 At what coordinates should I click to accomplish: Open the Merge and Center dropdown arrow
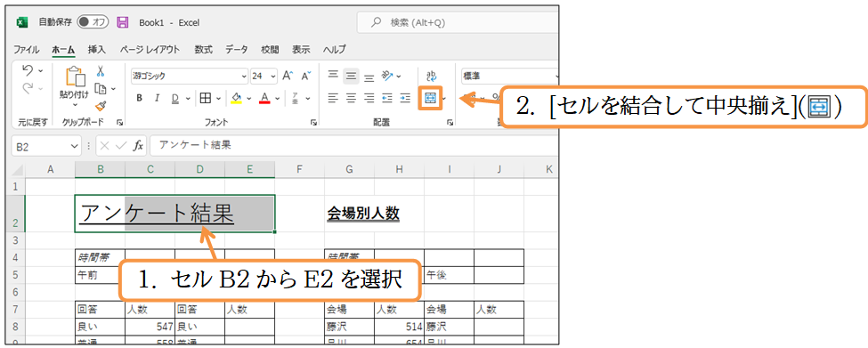444,99
